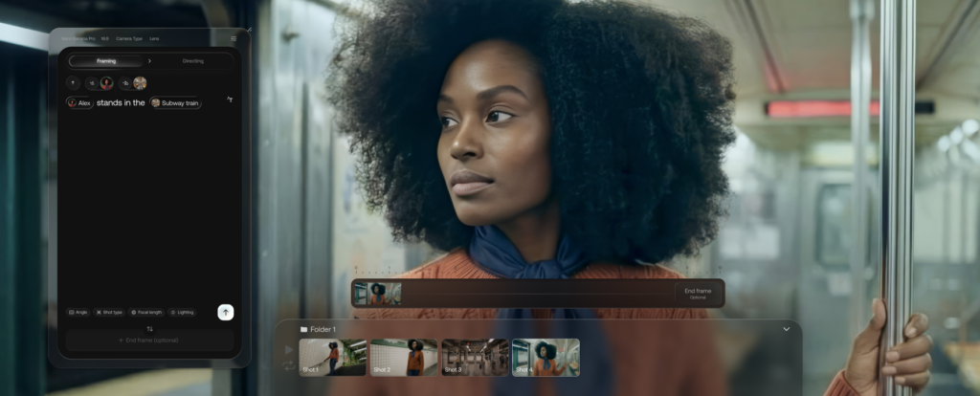Viewport: 980px width, 396px height.
Task: Open the Angle option
Action: pos(78,312)
